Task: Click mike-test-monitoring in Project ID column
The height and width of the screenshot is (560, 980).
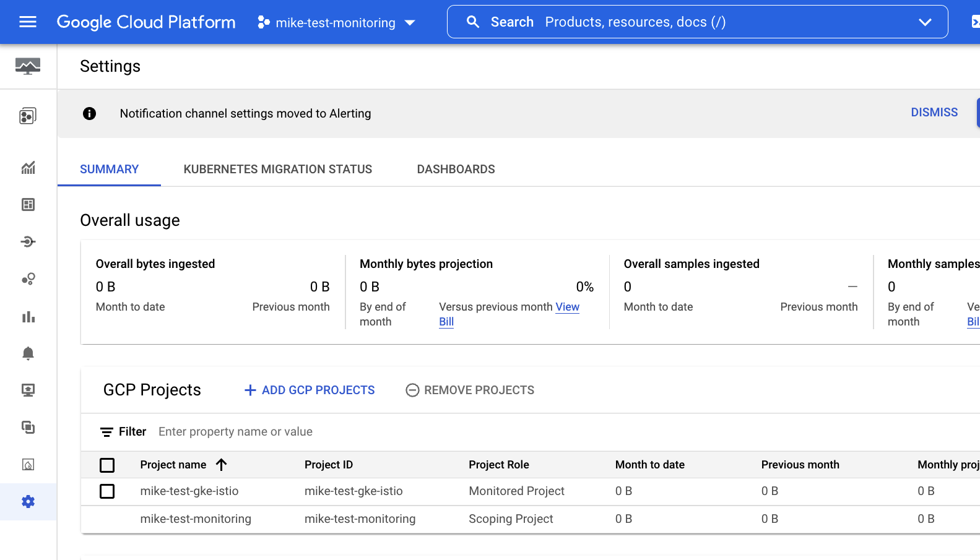Action: click(x=360, y=519)
